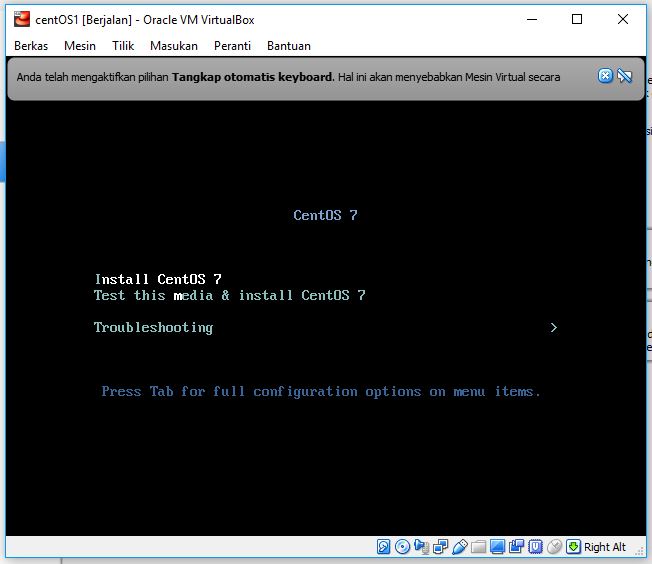Open the audio settings status icon
This screenshot has width=652, height=564.
coord(421,547)
